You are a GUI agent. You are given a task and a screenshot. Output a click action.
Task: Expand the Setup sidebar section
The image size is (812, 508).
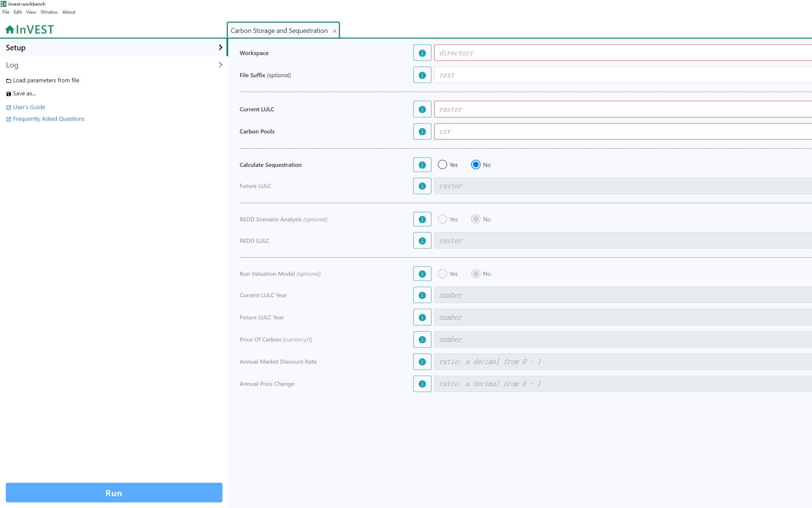click(x=114, y=48)
